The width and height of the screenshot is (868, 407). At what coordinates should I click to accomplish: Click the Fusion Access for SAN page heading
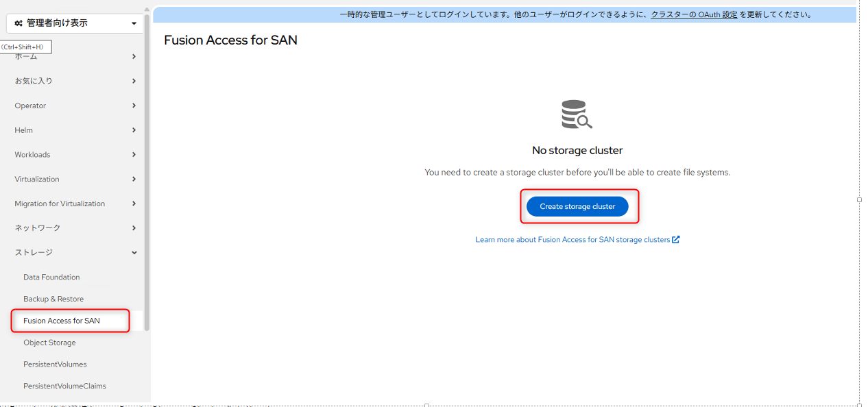pyautogui.click(x=230, y=40)
